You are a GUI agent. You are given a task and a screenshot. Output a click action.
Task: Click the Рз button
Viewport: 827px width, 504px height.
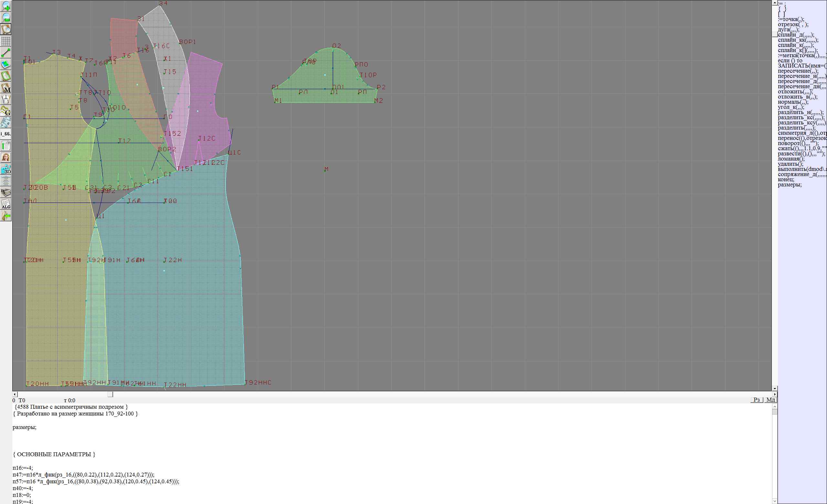click(757, 400)
